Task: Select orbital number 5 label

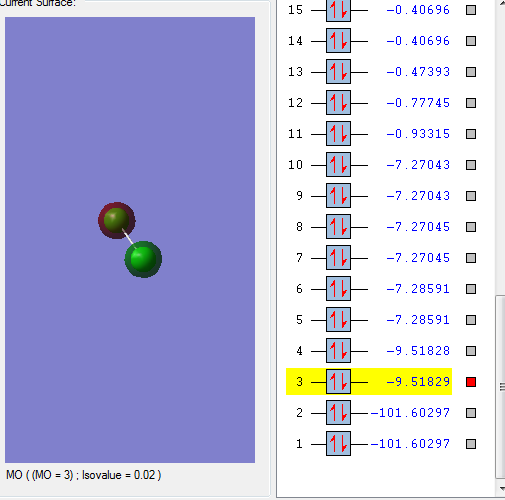Action: [299, 320]
